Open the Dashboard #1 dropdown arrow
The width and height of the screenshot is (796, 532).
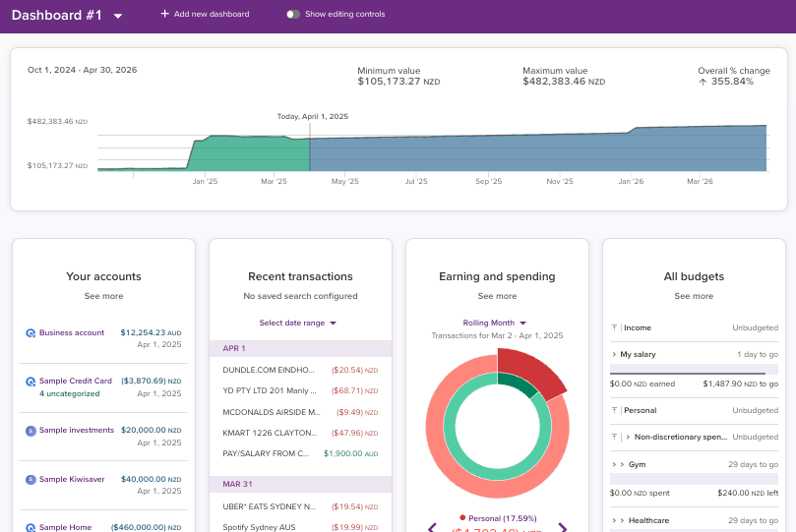[x=118, y=16]
